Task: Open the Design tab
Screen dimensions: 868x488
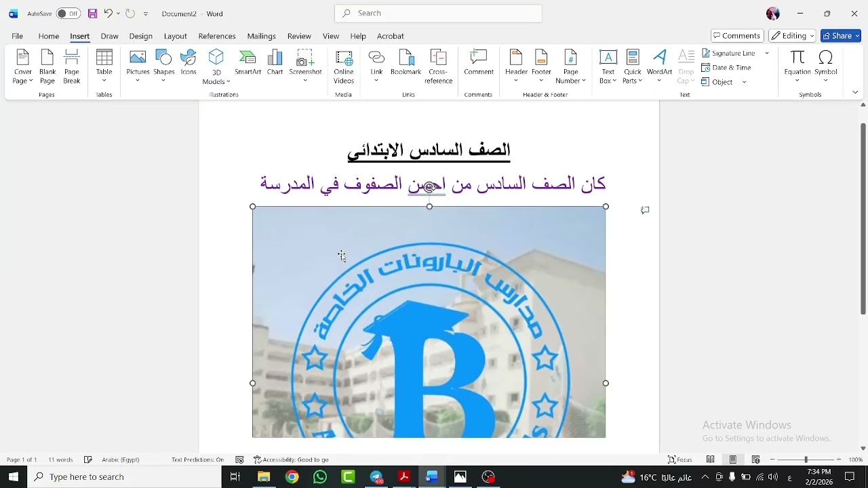Action: pos(140,36)
